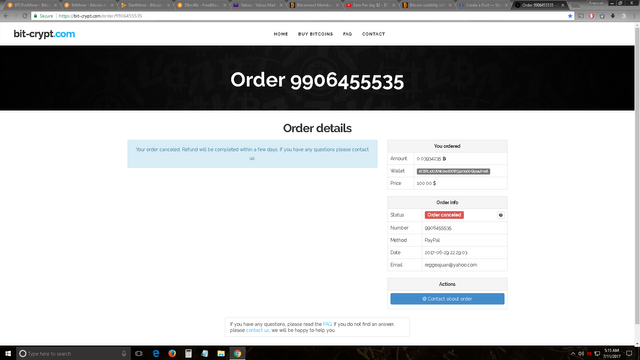The width and height of the screenshot is (640, 360).
Task: Launch Microsoft Edge from the taskbar
Action: click(x=156, y=353)
